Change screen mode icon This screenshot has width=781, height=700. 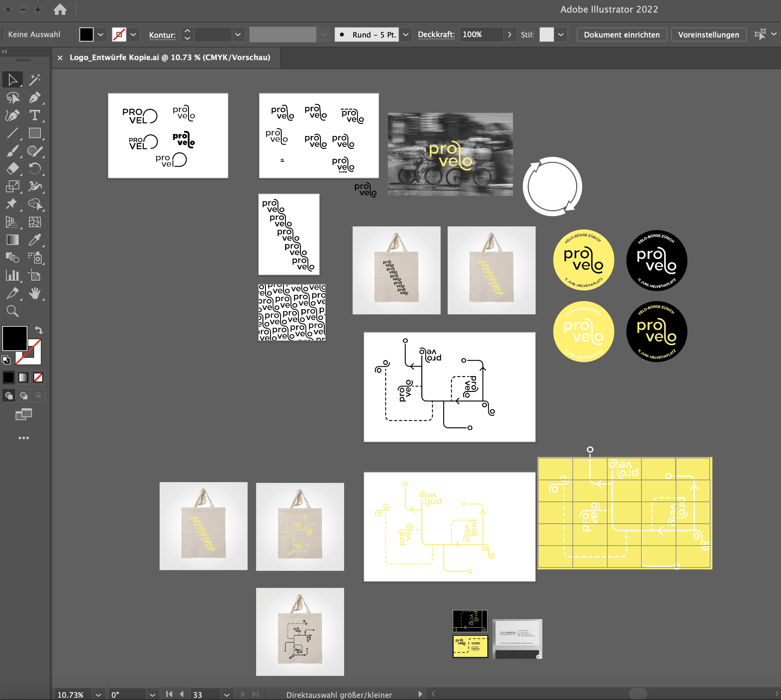[23, 414]
